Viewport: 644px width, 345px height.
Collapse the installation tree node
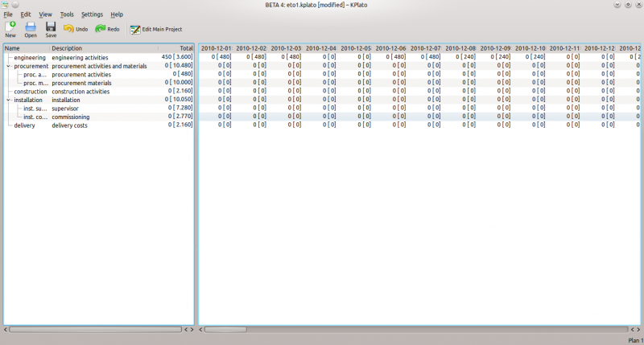[x=7, y=100]
